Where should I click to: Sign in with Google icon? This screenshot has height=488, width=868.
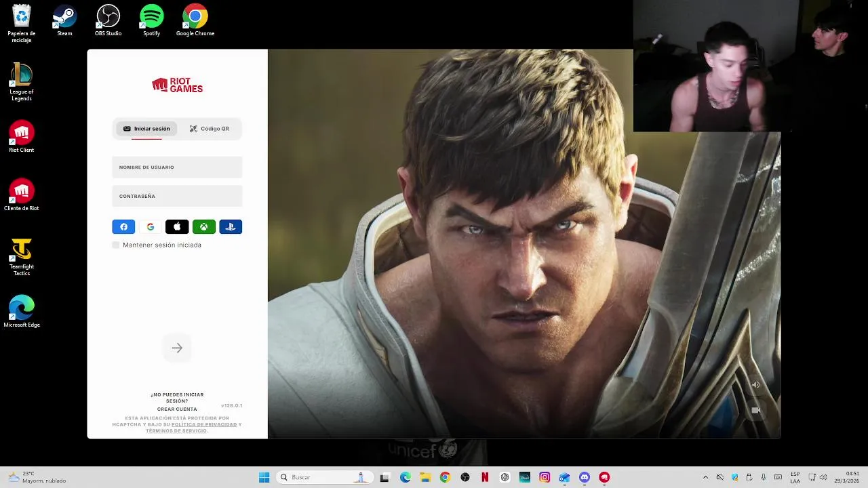coord(150,227)
